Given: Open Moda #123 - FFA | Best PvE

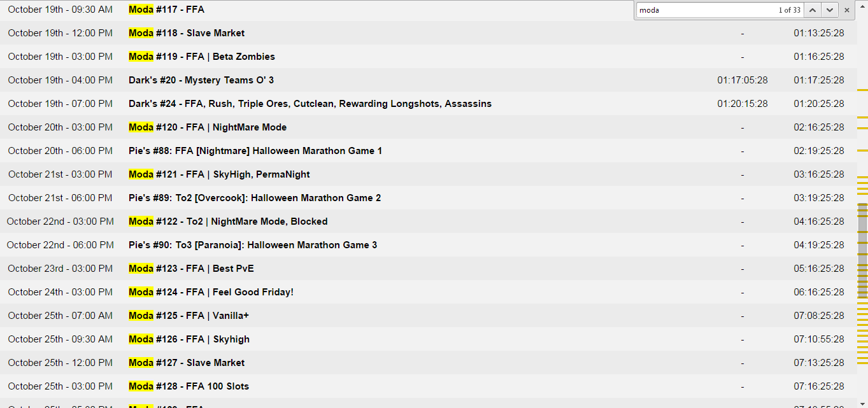Looking at the screenshot, I should (x=190, y=269).
